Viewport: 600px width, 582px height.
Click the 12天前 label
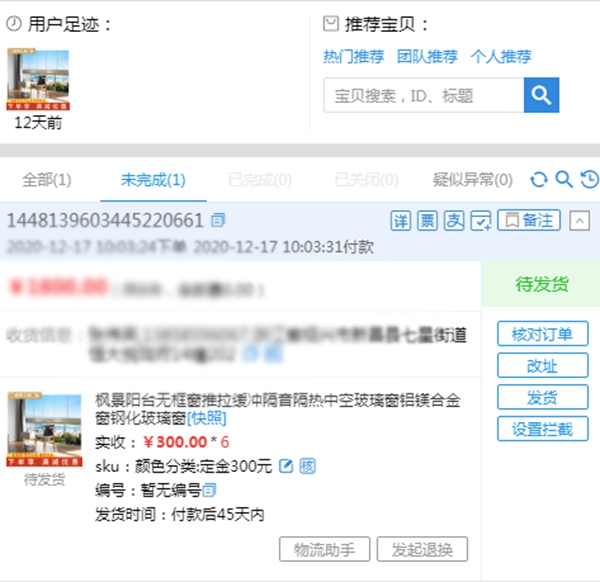pyautogui.click(x=38, y=123)
